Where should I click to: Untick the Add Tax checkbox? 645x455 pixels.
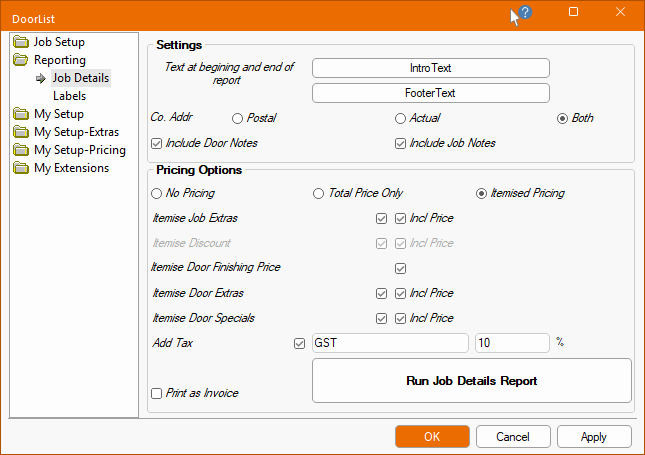point(300,343)
